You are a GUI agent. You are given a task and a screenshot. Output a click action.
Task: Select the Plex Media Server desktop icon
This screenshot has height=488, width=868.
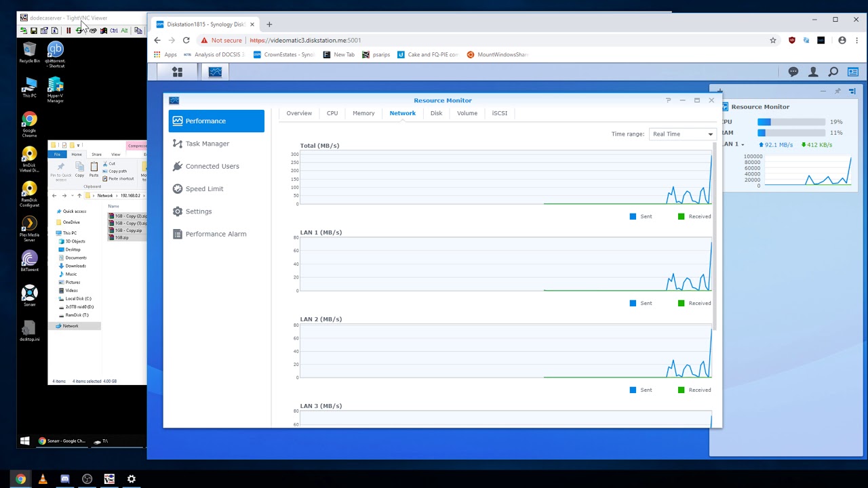[29, 229]
